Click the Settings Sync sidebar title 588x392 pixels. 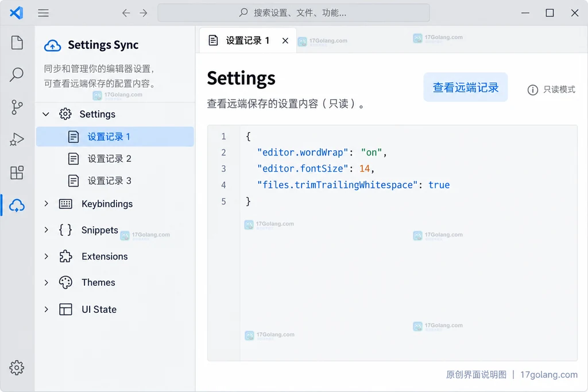(103, 45)
